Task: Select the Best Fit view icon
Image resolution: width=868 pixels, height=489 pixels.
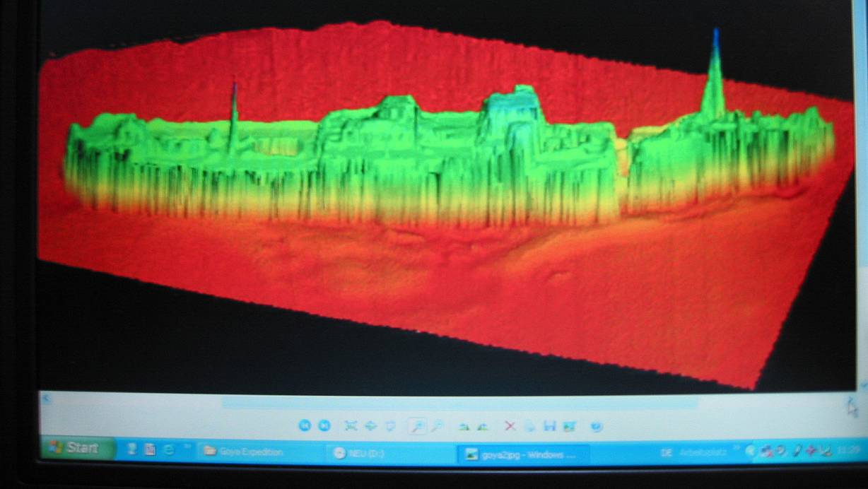Action: (x=351, y=426)
